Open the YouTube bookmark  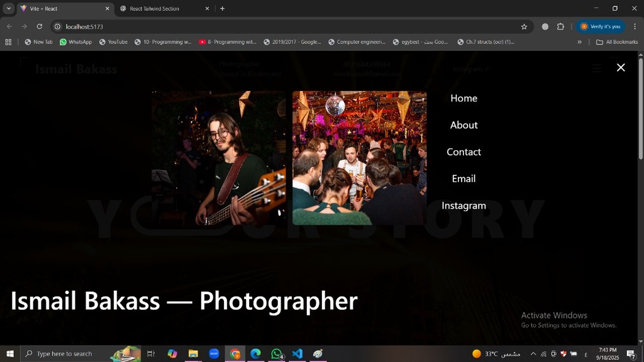[113, 42]
